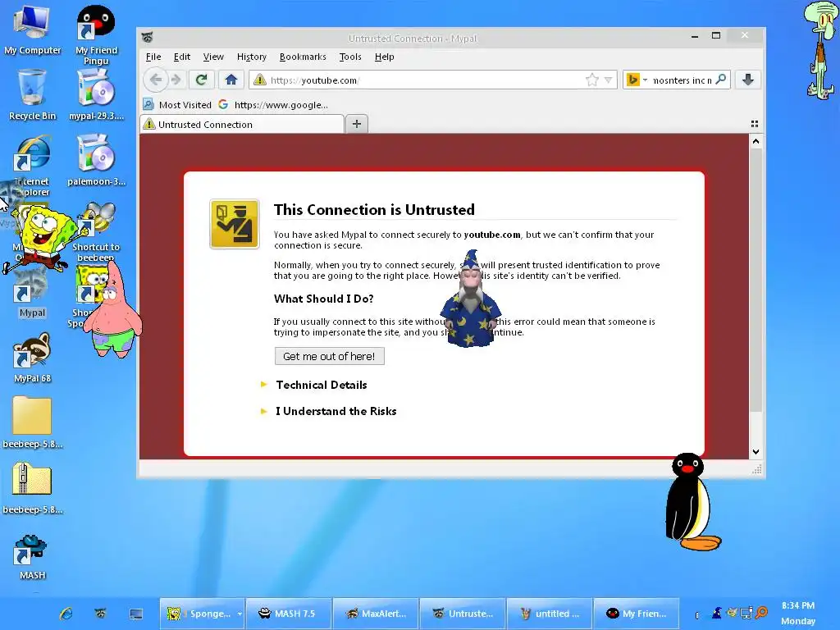Click the site warning icon in the URL bar
Image resolution: width=840 pixels, height=630 pixels.
click(x=260, y=80)
